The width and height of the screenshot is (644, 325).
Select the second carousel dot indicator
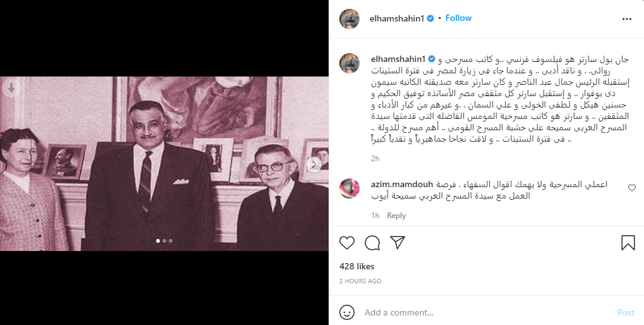164,241
